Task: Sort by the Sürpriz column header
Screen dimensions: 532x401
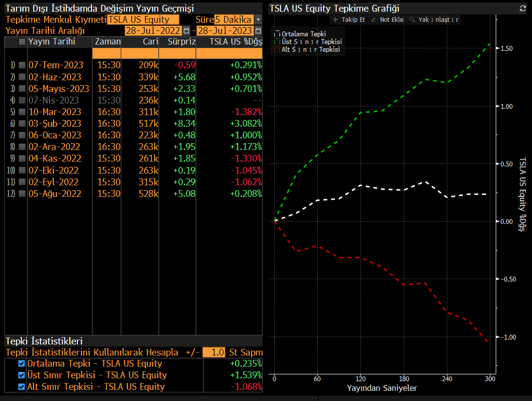Action: pos(181,42)
